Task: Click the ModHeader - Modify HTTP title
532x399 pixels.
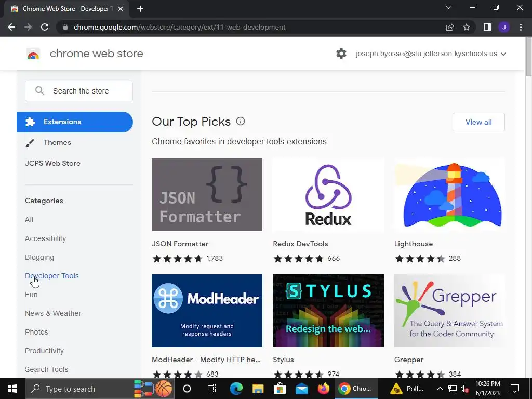Action: point(206,360)
